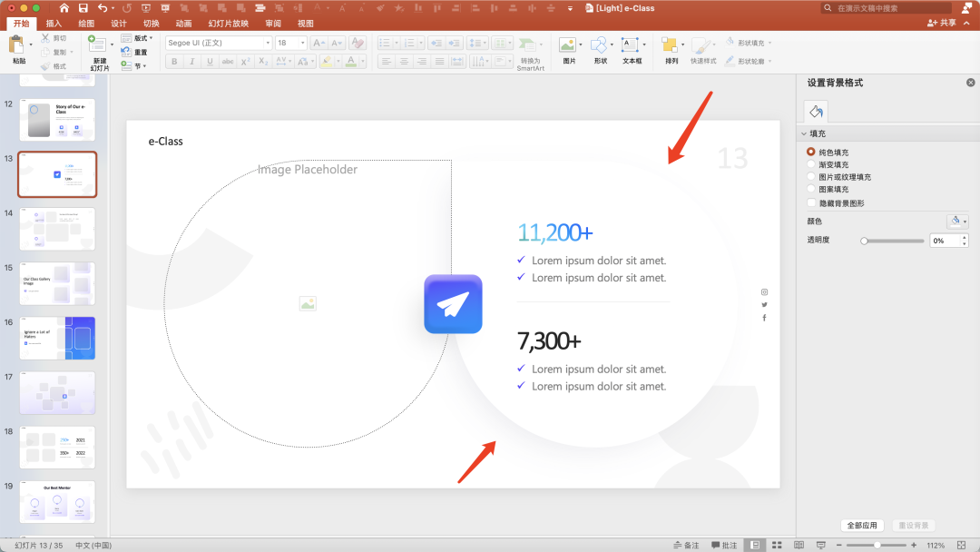
Task: Justify the paragraph text
Action: [x=440, y=61]
